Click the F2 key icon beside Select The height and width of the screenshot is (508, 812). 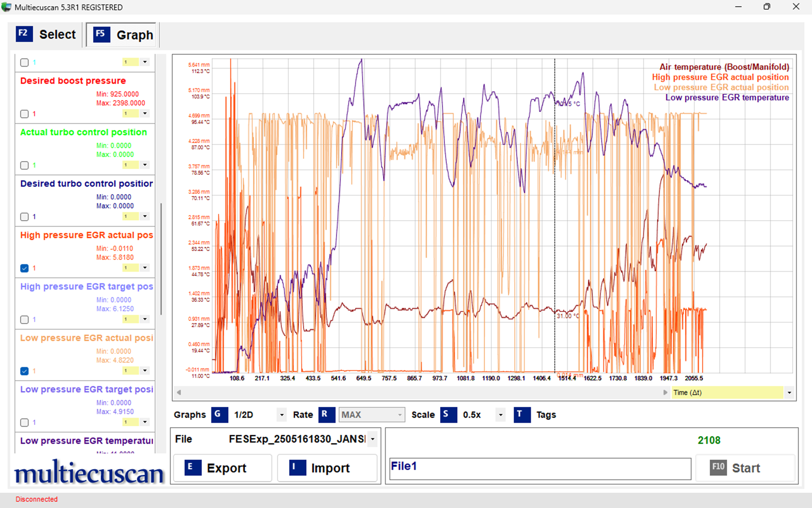pyautogui.click(x=24, y=34)
